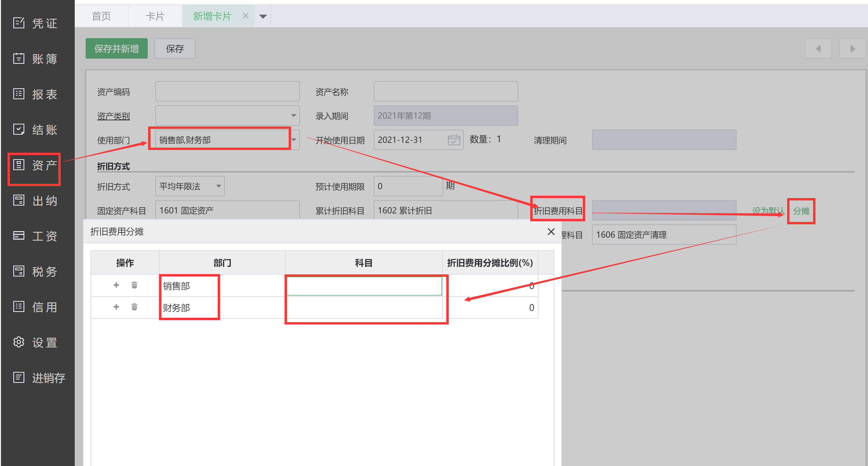Switch to the 卡片 tab
Viewport: 868px width, 466px height.
tap(155, 16)
